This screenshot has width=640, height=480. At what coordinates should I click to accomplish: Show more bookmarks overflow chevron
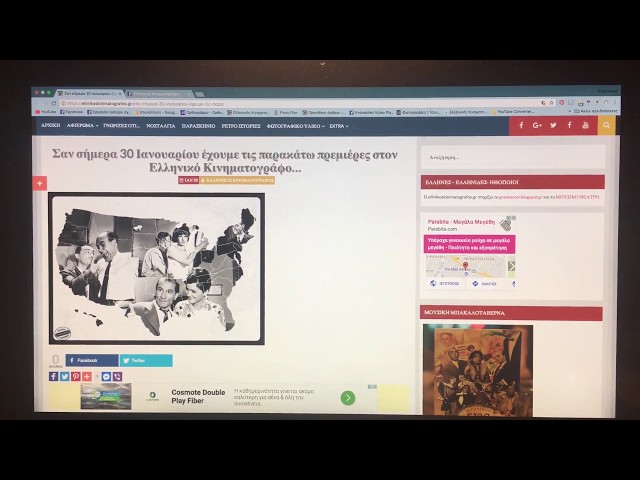(570, 111)
